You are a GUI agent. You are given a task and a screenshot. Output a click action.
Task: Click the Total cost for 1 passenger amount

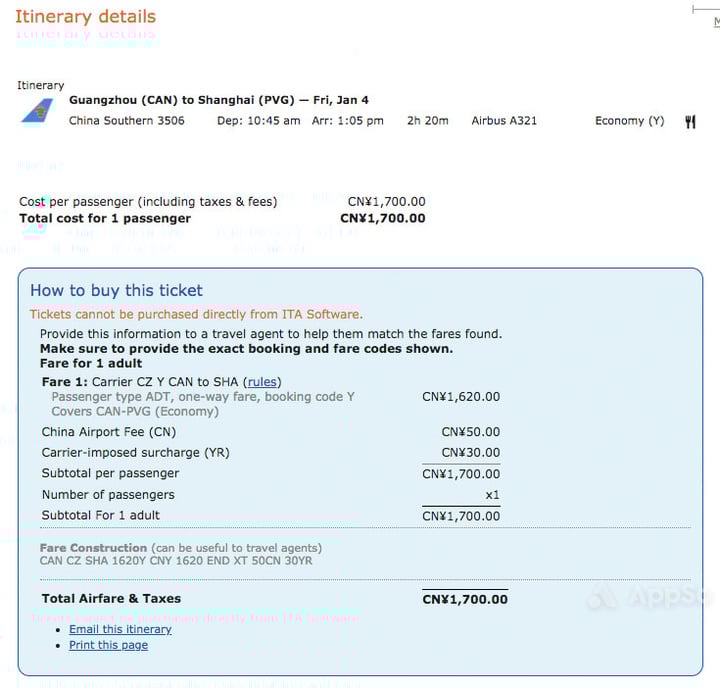(383, 218)
